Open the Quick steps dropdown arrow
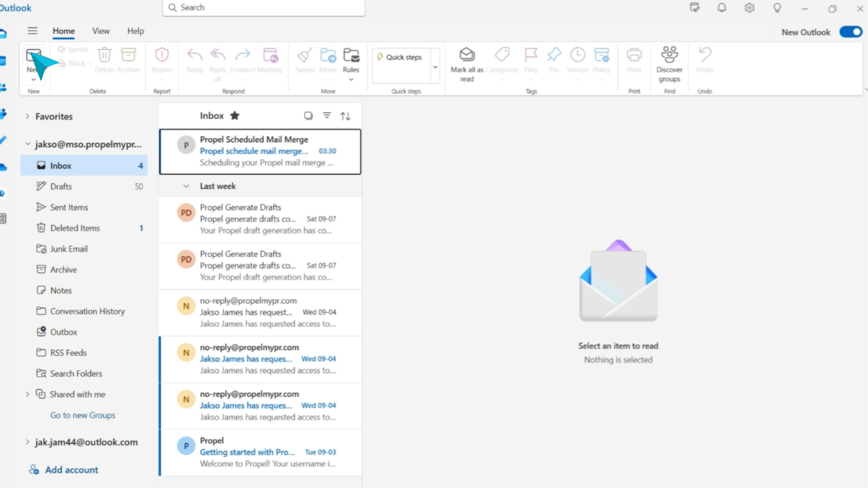The height and width of the screenshot is (488, 868). click(x=435, y=67)
